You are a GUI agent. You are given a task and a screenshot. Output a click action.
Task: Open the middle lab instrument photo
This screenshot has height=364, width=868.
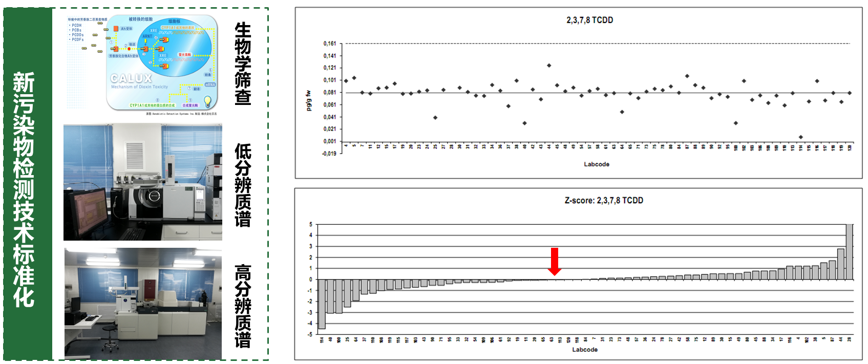pos(143,182)
